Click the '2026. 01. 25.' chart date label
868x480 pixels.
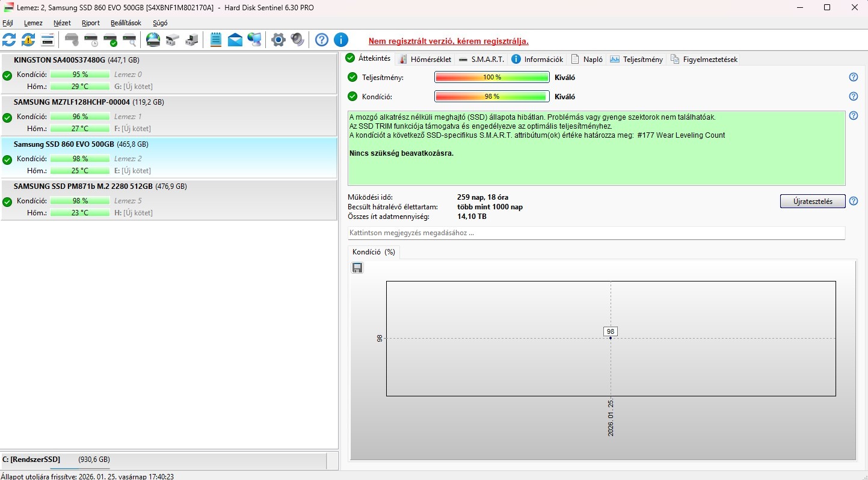[611, 417]
